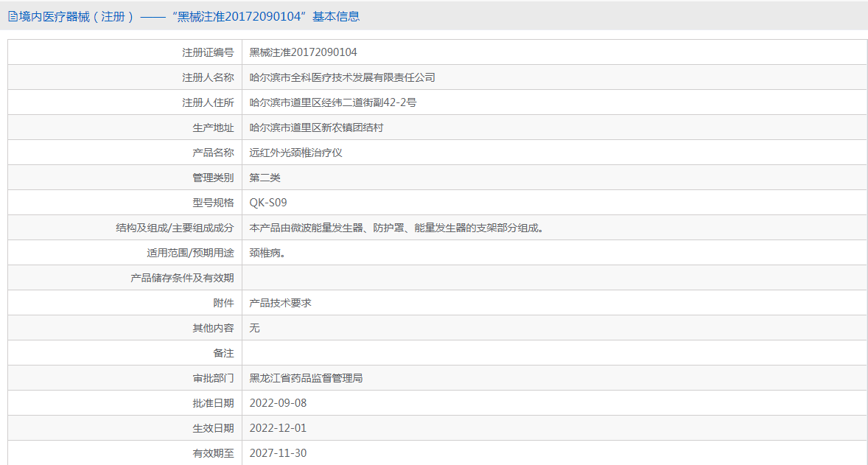868x465 pixels.
Task: Click the 注册证编号 row label
Action: point(208,52)
